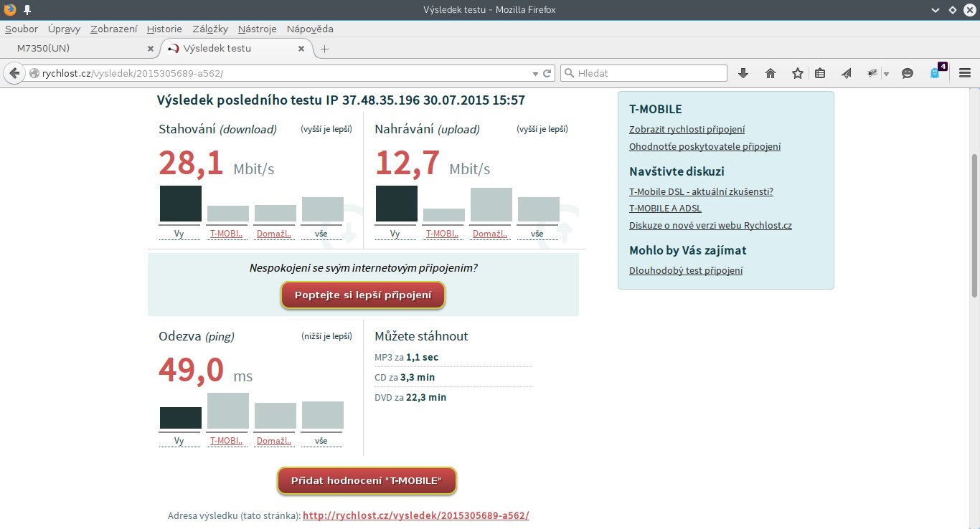The image size is (980, 529).
Task: Select the Výsledek testu tab
Action: click(x=237, y=49)
